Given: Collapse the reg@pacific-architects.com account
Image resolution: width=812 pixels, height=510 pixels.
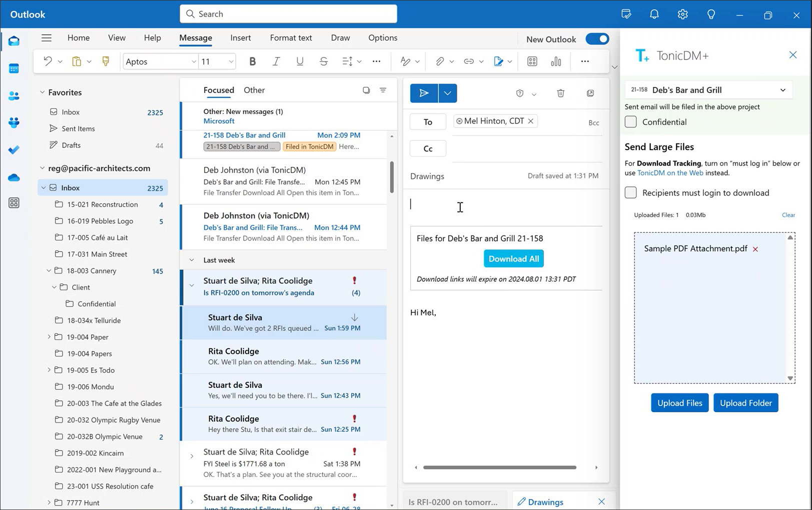Looking at the screenshot, I should click(x=42, y=168).
